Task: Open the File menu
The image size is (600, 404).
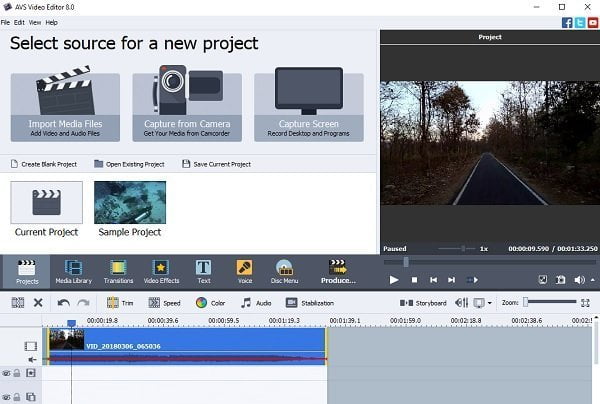Action: (5, 23)
